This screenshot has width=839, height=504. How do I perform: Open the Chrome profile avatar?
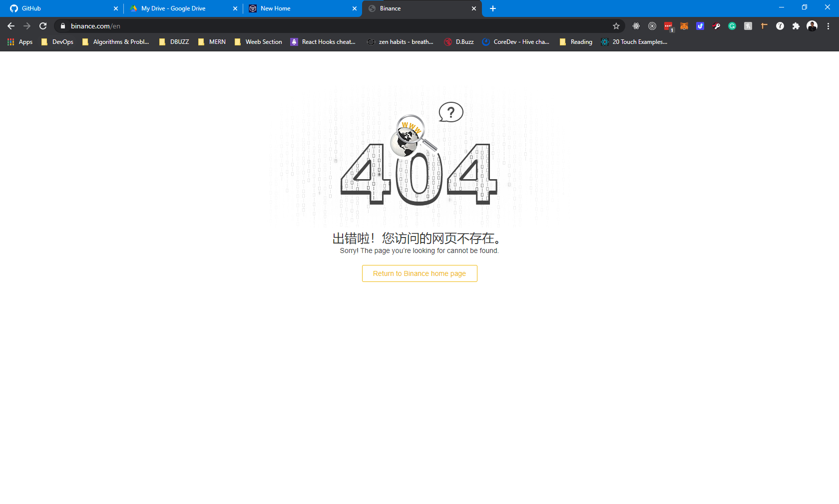pyautogui.click(x=812, y=26)
